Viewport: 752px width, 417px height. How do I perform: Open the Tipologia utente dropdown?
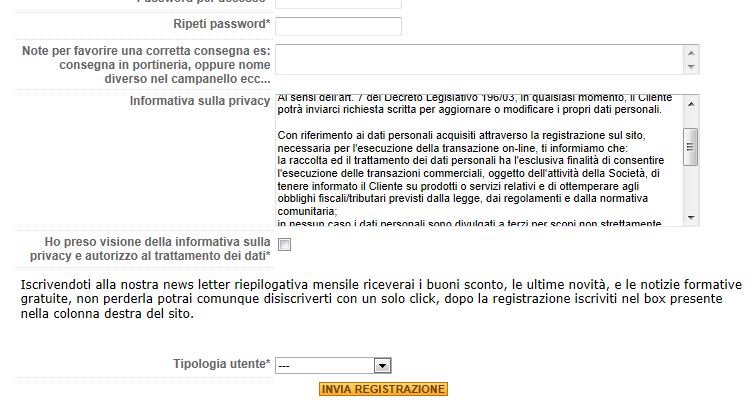[x=334, y=366]
